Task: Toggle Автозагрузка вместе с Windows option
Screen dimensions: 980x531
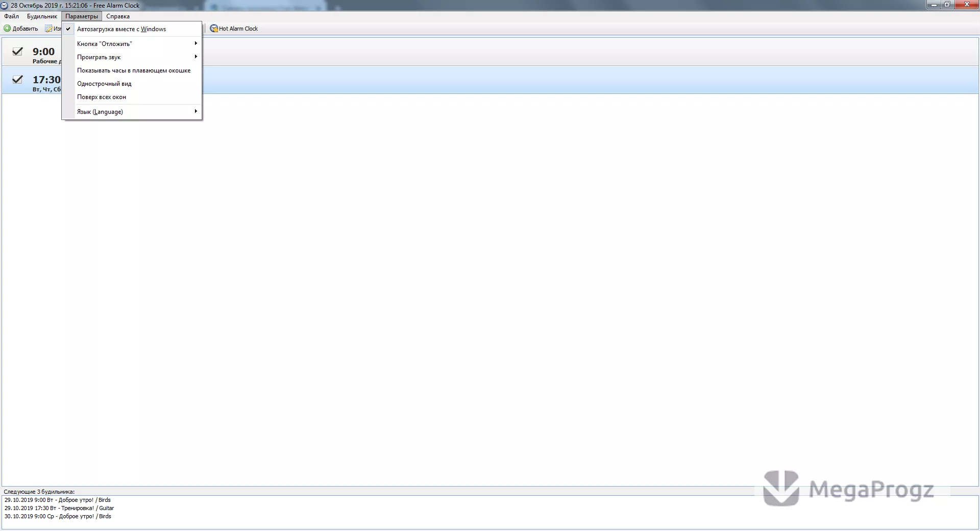Action: point(132,29)
